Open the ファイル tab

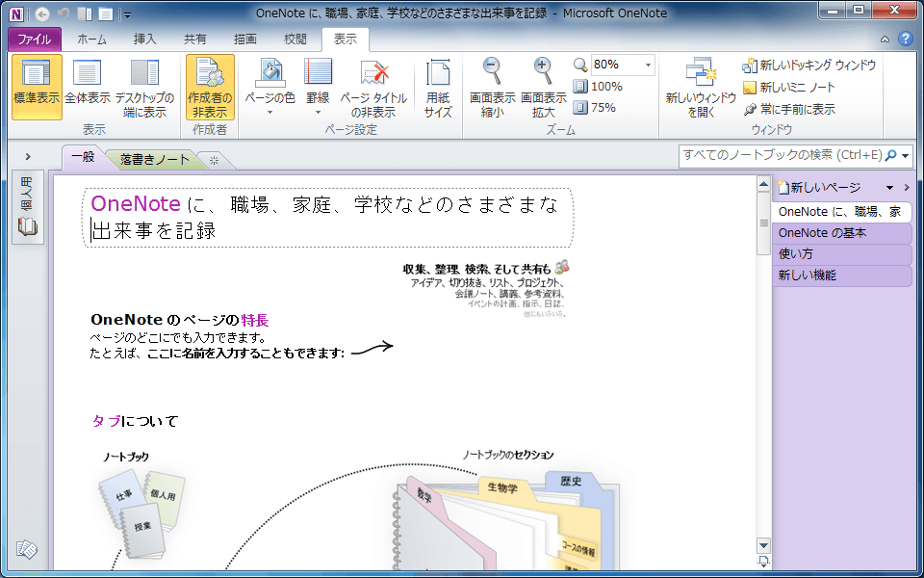(x=35, y=40)
